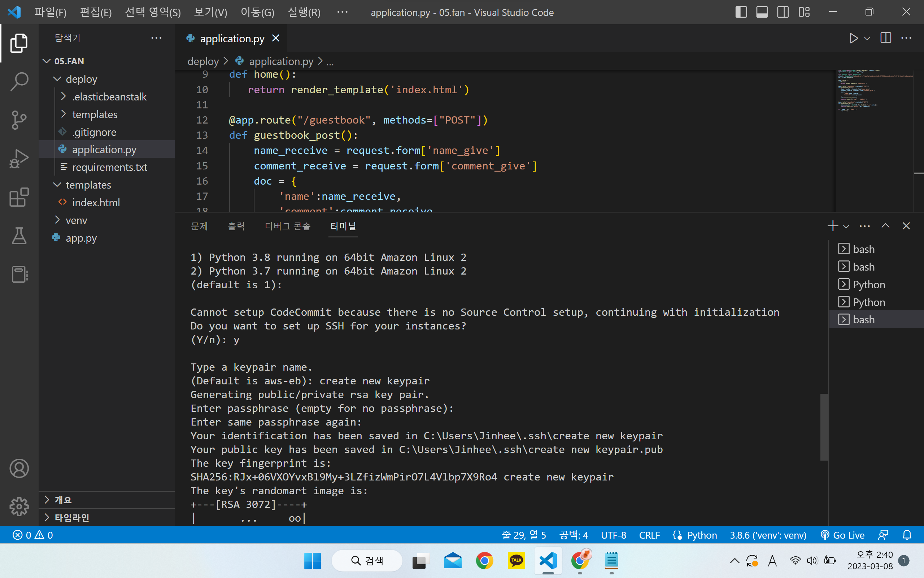Open the 편집(E) menu

tap(96, 12)
